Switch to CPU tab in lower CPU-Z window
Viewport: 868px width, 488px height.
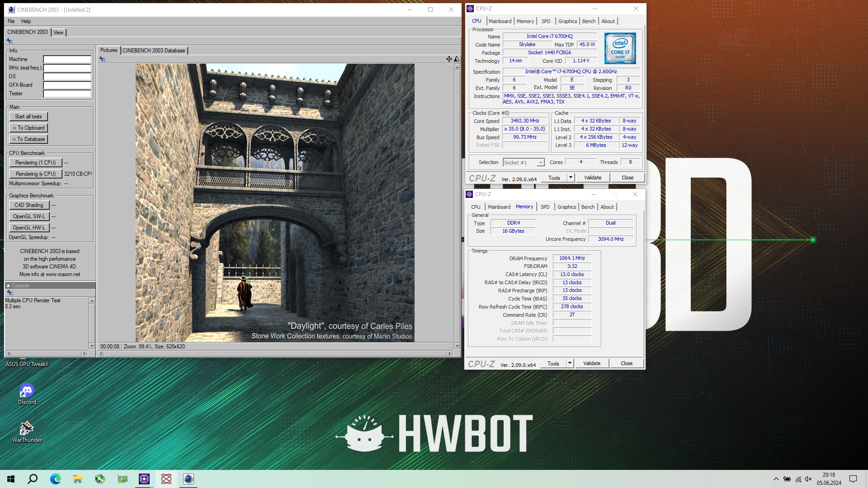[476, 207]
